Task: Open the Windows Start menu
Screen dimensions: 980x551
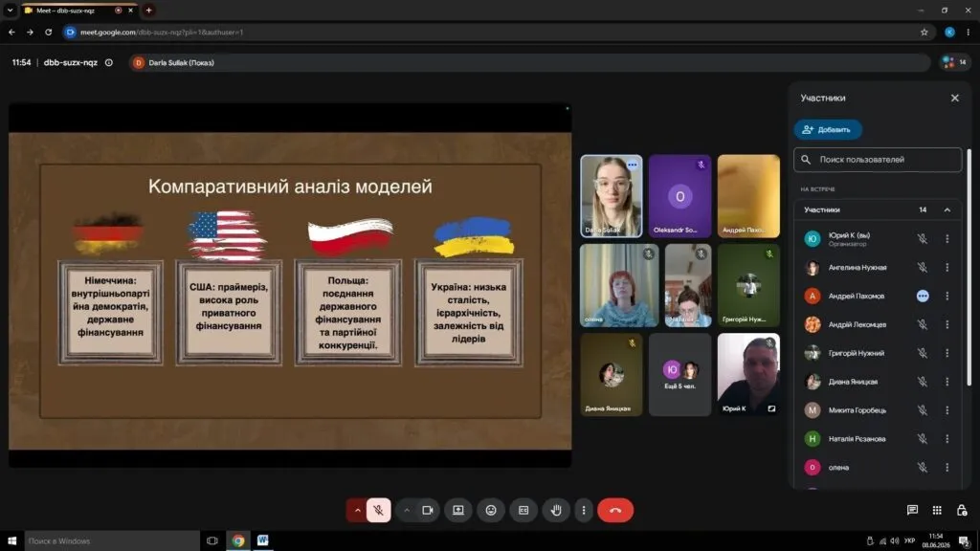Action: (11, 541)
